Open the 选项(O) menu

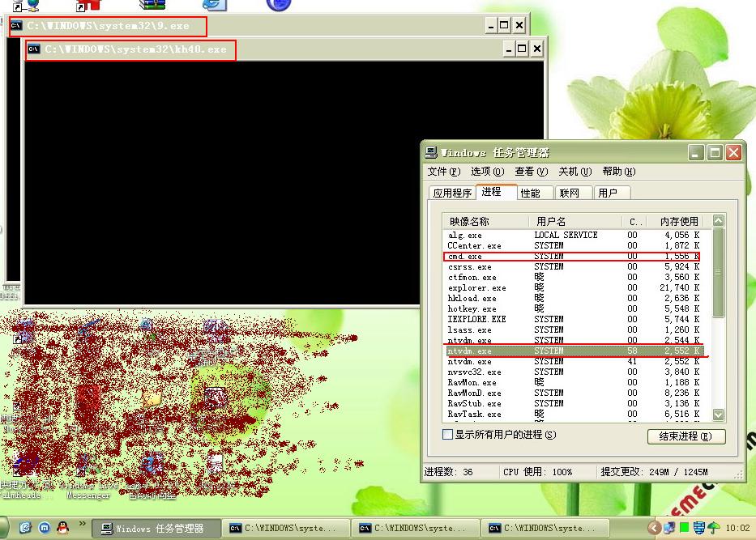pos(488,172)
